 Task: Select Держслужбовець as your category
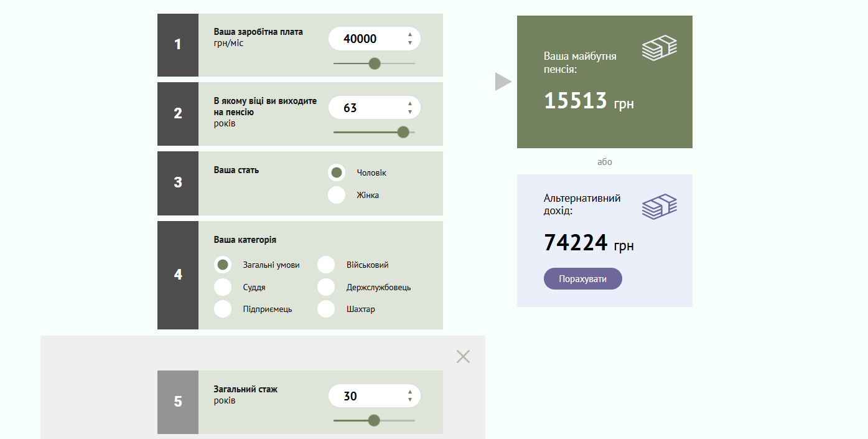click(x=326, y=287)
